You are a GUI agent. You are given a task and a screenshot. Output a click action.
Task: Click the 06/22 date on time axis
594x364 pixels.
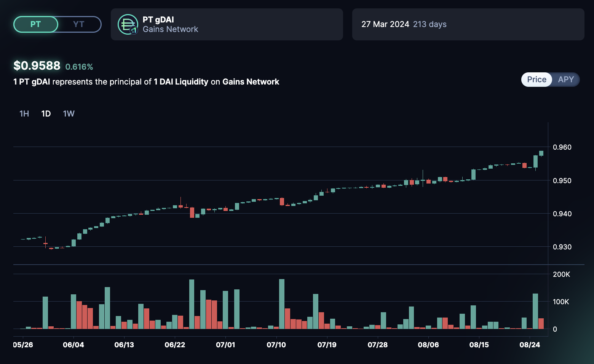point(175,345)
